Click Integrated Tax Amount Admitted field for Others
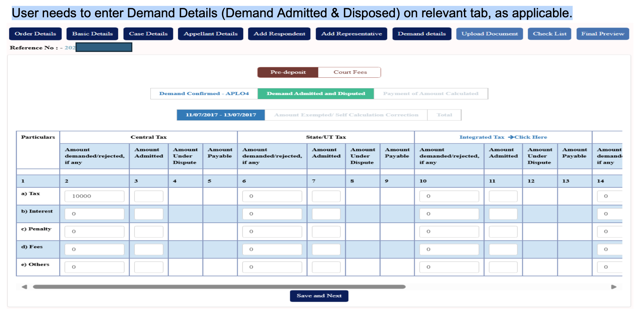Viewport: 644px width, 315px height. click(503, 267)
